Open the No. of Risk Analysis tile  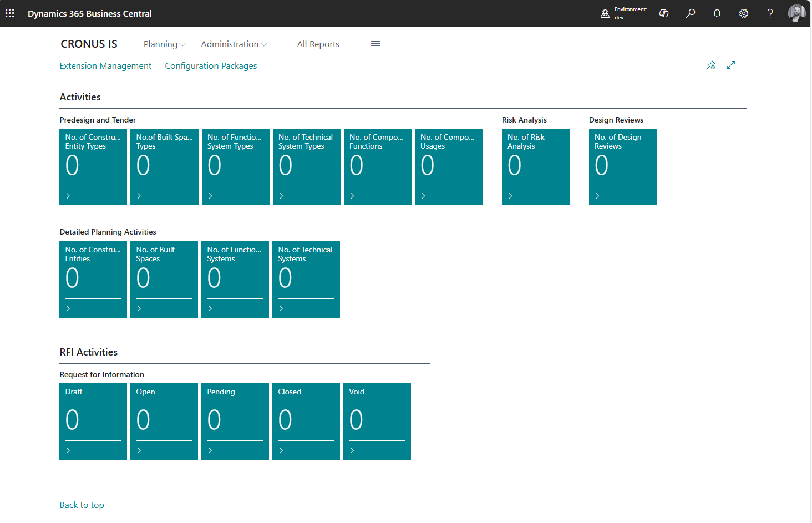point(535,166)
